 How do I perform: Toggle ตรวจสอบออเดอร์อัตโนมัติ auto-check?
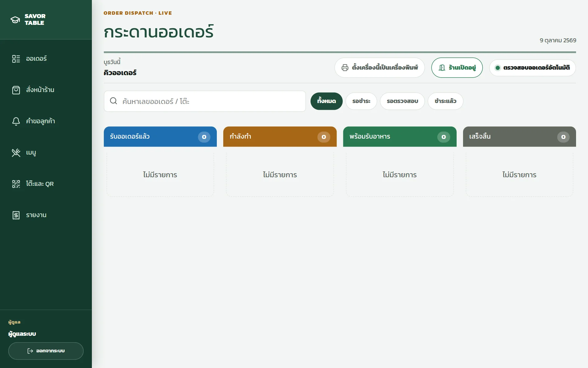point(532,68)
